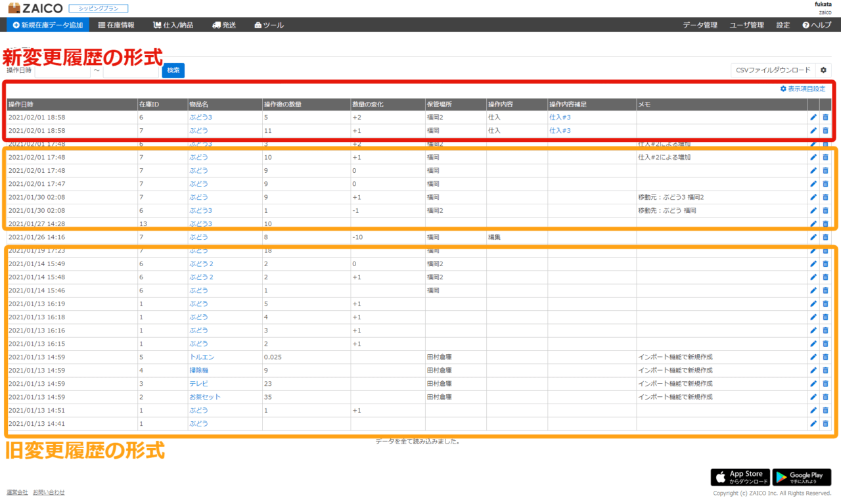Delete the テレビ history row
Image resolution: width=841 pixels, height=504 pixels.
click(826, 384)
